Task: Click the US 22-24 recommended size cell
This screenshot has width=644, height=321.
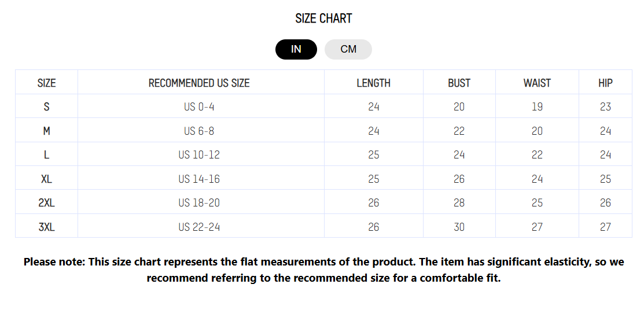Action: [x=199, y=227]
